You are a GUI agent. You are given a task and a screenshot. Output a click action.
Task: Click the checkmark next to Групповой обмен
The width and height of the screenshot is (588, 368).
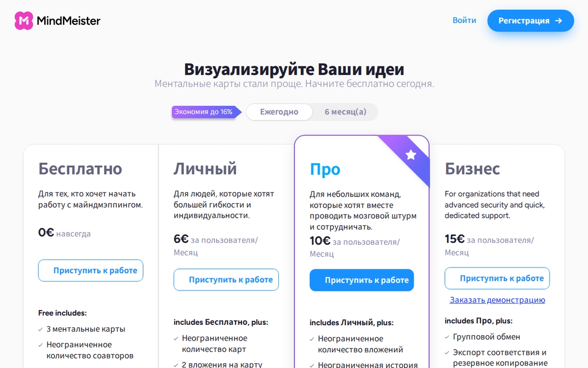click(447, 337)
